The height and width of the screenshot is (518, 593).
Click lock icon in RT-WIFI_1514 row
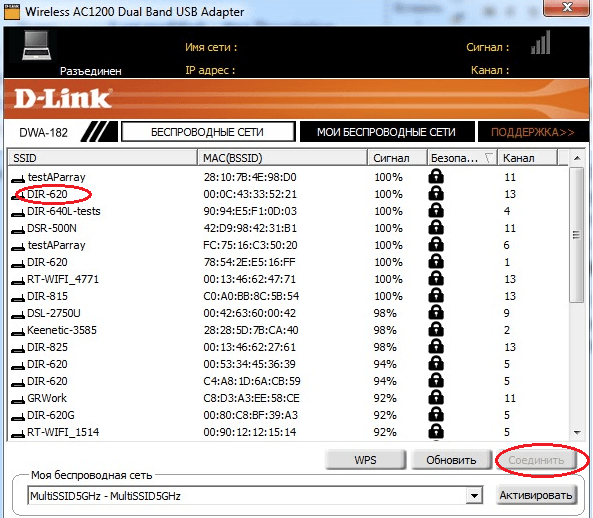pos(436,432)
